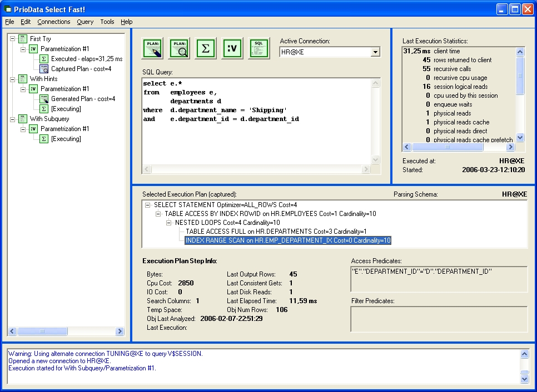
Task: Select NESTED LOOPS Cost=4 plan step
Action: pyautogui.click(x=227, y=223)
